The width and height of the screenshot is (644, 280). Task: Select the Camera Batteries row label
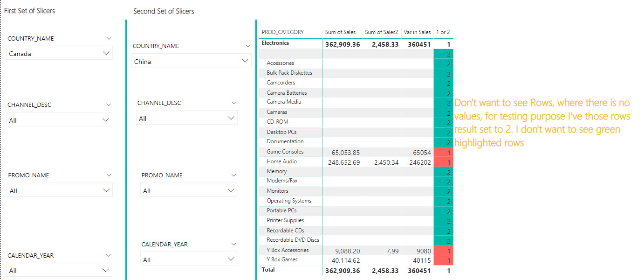287,93
